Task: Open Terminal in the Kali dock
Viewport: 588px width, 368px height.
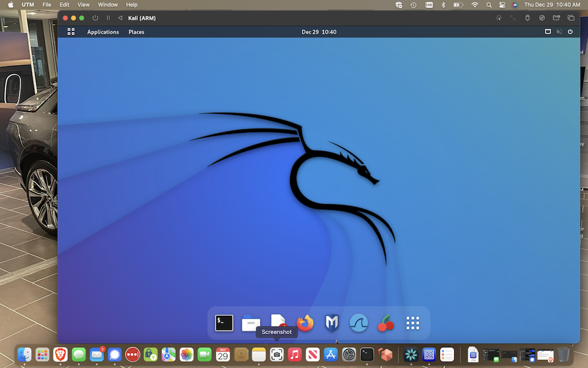Action: [224, 323]
